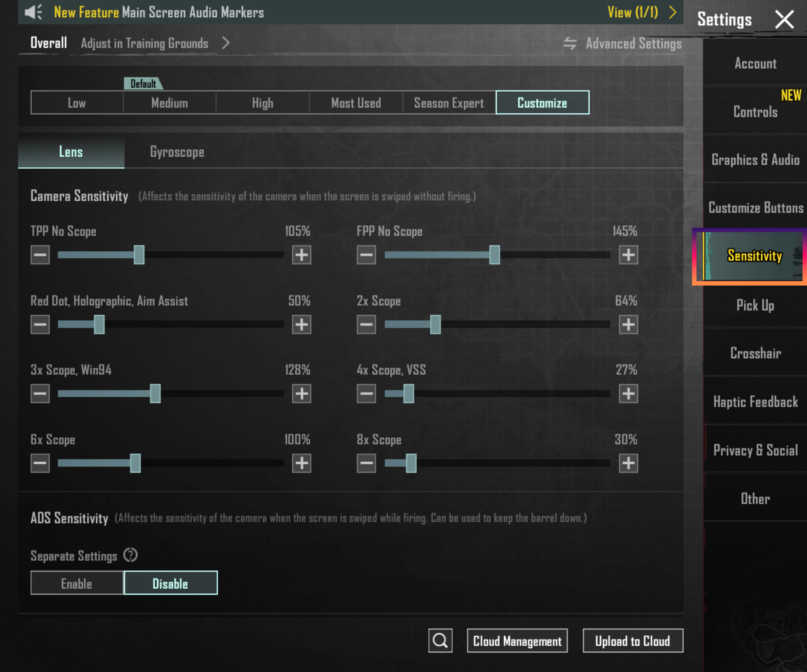Open View (1/1) new feature arrow
This screenshot has height=672, width=807.
pos(672,12)
